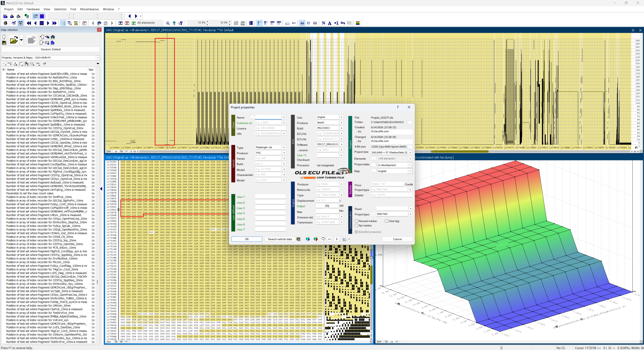Click the F box icon in toolbar

(121, 23)
